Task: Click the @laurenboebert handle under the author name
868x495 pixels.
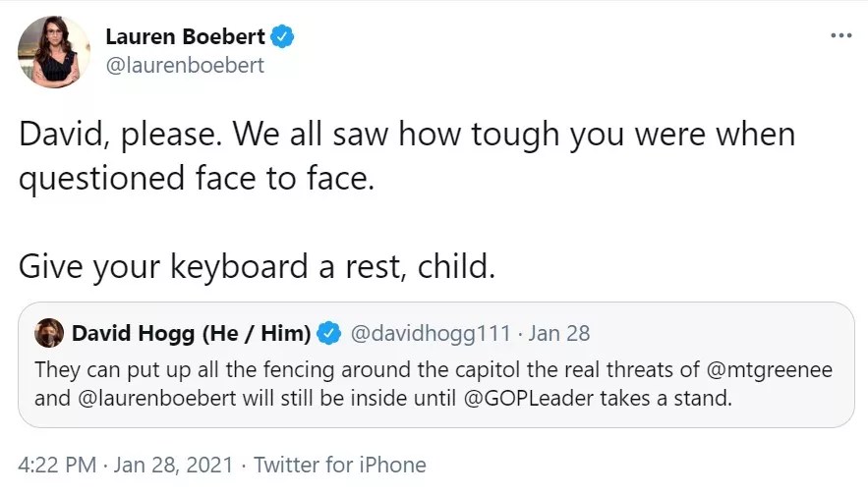Action: click(185, 66)
